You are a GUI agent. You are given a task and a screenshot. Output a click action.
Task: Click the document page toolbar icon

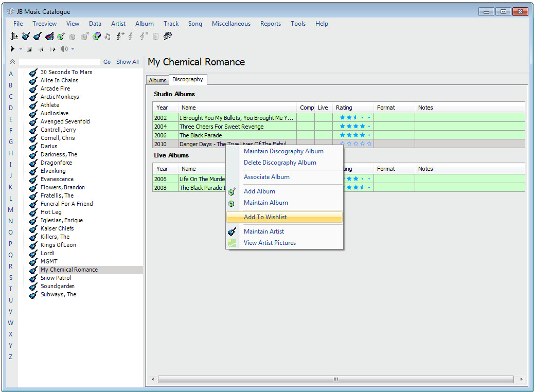point(156,36)
